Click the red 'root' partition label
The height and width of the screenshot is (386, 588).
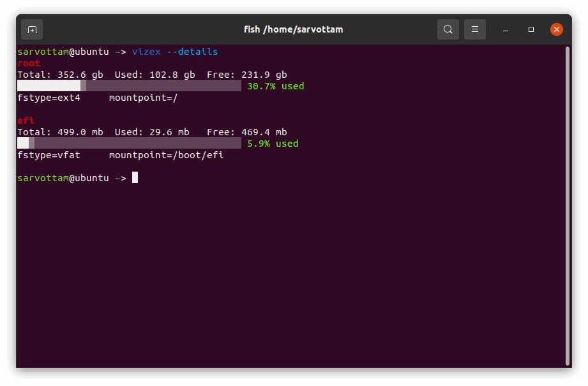29,63
